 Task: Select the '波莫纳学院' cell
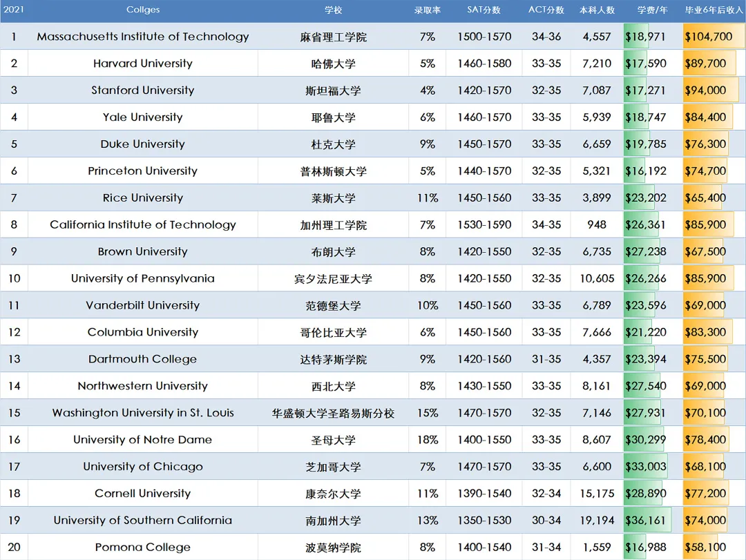pyautogui.click(x=333, y=548)
